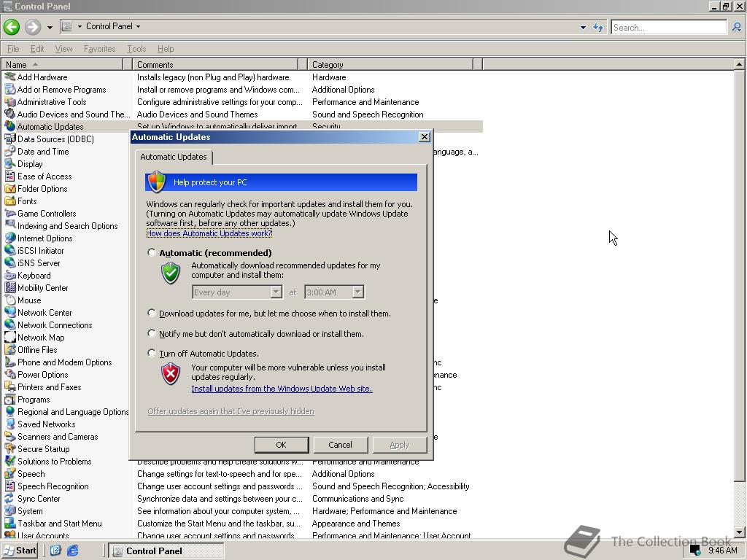Open the Secure Startup icon
This screenshot has height=560, width=747.
pyautogui.click(x=10, y=448)
